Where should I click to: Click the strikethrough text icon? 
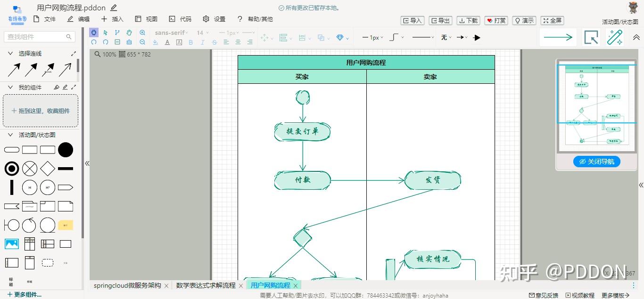pos(215,42)
